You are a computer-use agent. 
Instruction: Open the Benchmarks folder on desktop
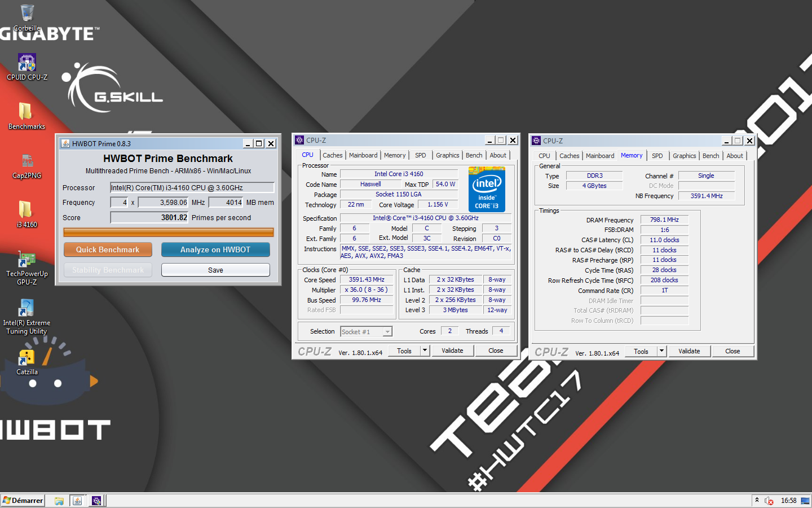click(27, 116)
